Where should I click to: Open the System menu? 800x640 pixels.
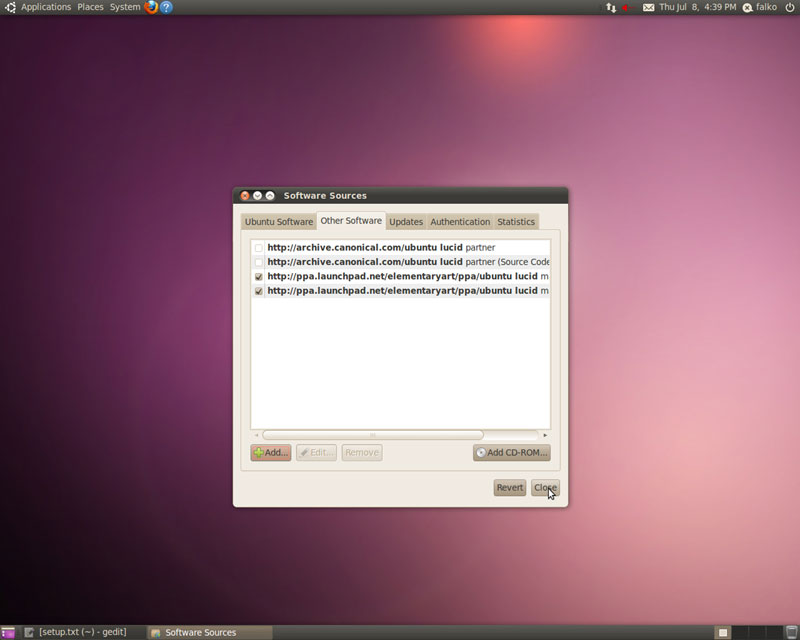125,7
